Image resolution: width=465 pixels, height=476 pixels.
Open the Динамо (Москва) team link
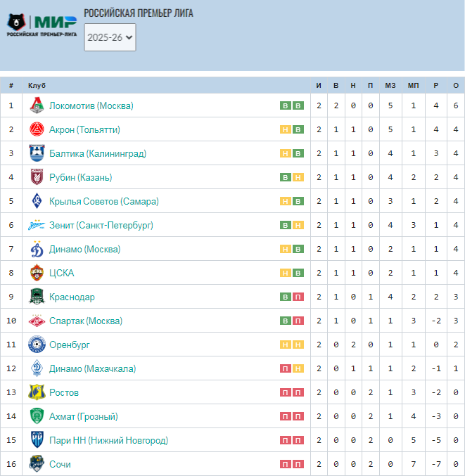[x=84, y=249]
